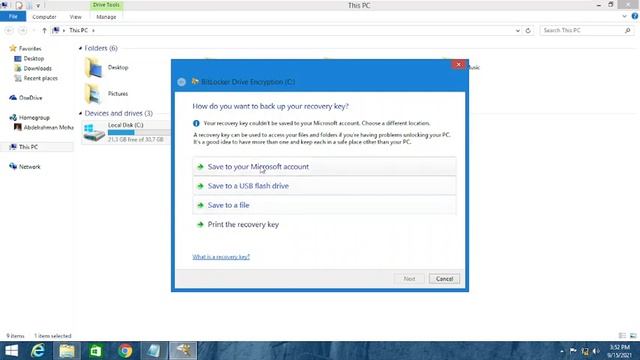This screenshot has width=640, height=360.
Task: Click the taskbar clock and date
Action: click(619, 351)
